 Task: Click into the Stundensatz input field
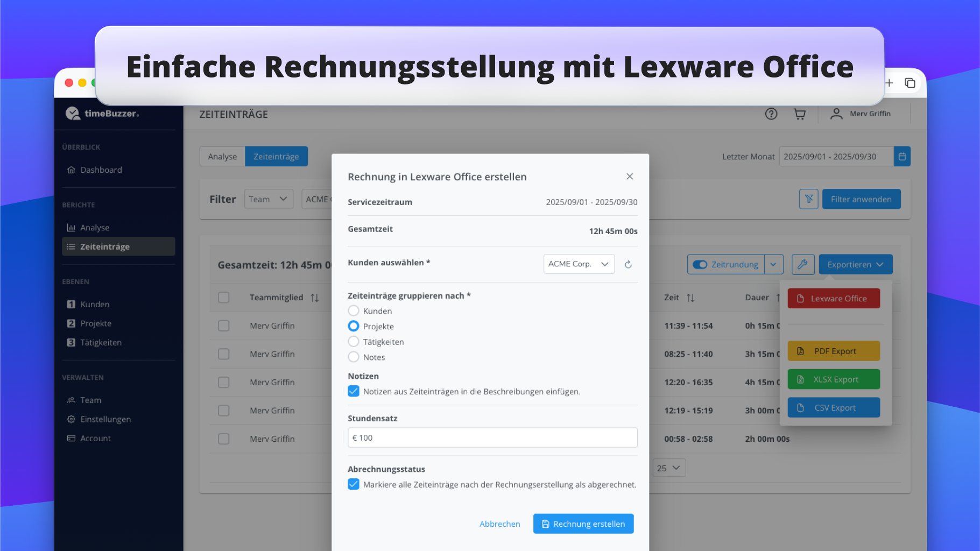tap(492, 437)
